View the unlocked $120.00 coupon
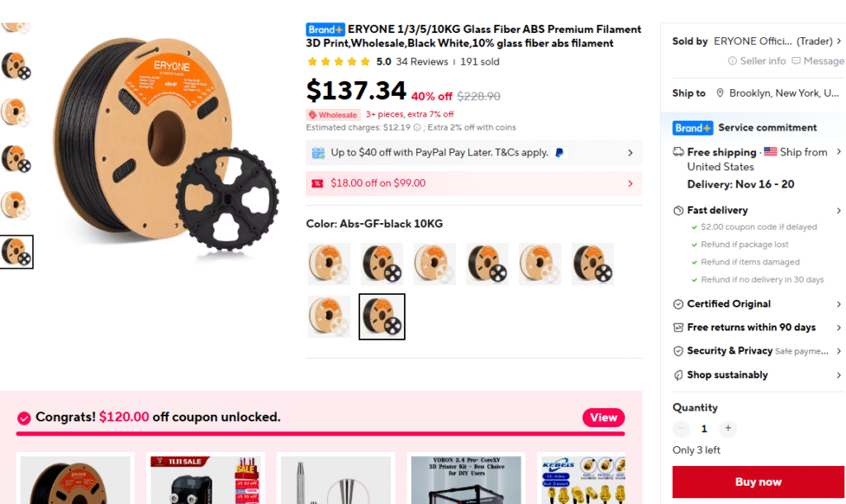The image size is (846, 504). 603,417
